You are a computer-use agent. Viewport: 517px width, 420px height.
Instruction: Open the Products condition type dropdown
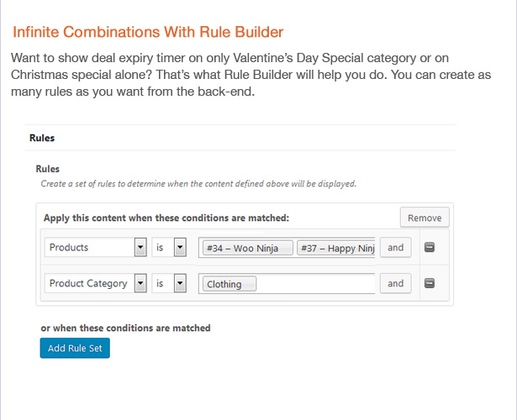point(96,247)
